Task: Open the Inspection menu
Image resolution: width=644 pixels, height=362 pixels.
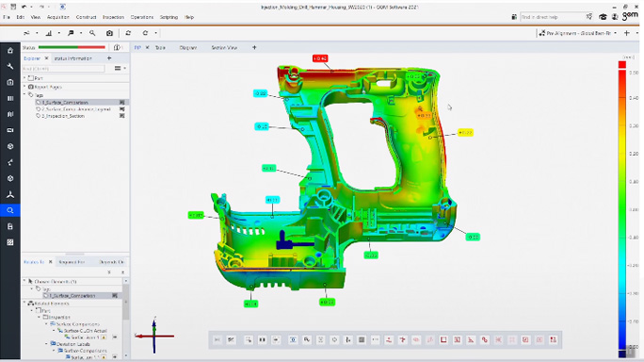Action: pyautogui.click(x=113, y=17)
